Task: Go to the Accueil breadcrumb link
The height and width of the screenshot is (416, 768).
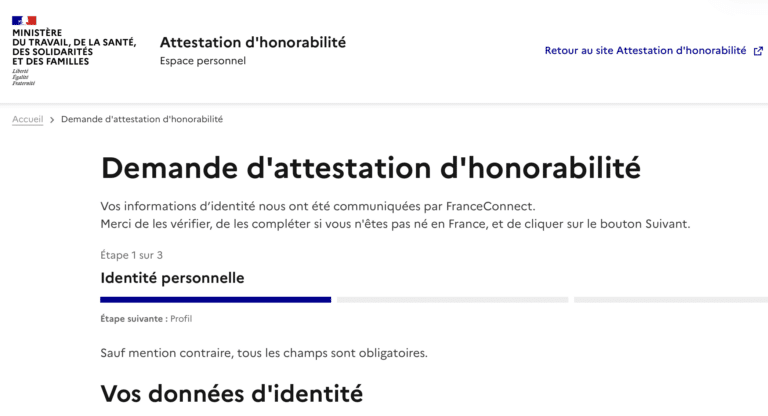Action: [27, 119]
